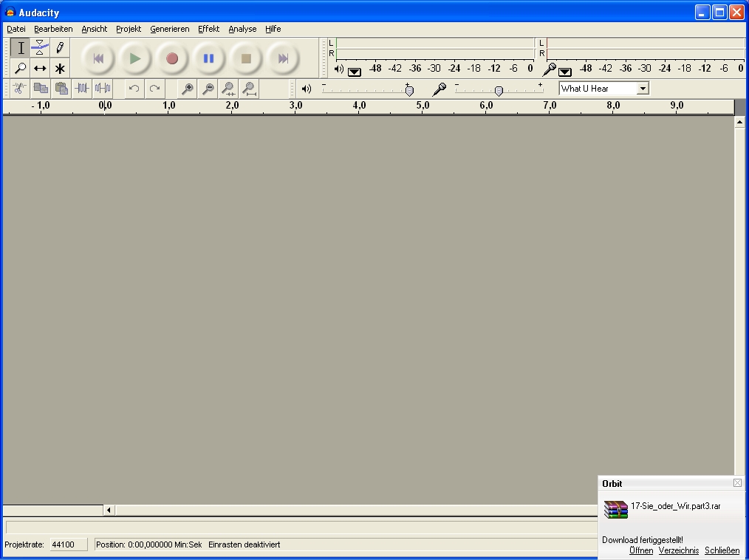Open the input meter dropdown menu

(565, 72)
